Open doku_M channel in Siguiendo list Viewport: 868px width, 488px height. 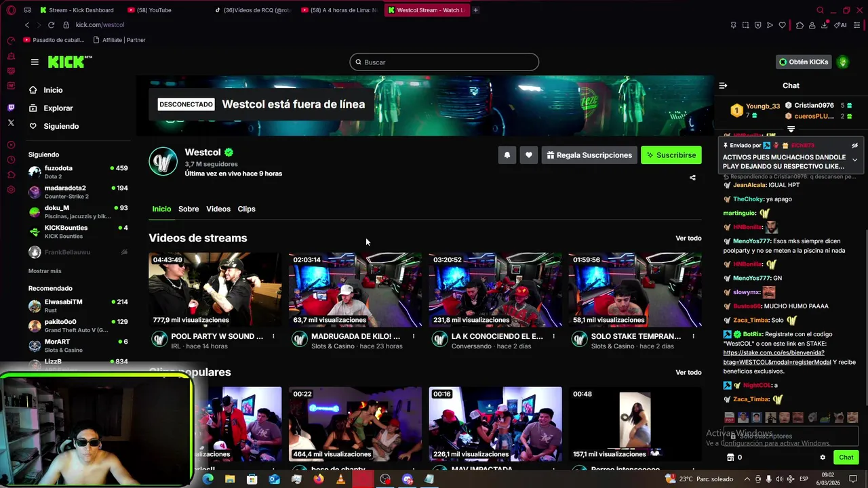tap(78, 211)
